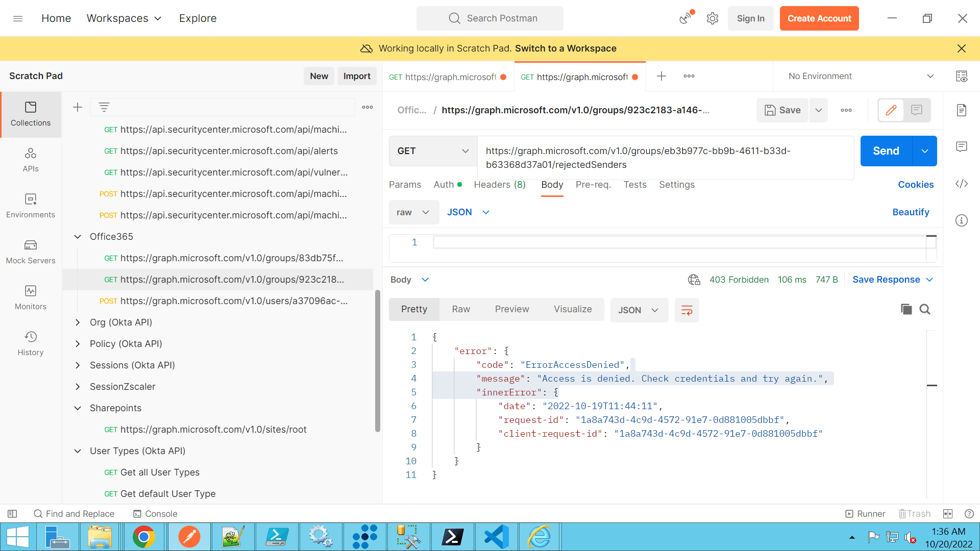Image resolution: width=980 pixels, height=551 pixels.
Task: Click the filter collections icon
Action: pyautogui.click(x=104, y=107)
